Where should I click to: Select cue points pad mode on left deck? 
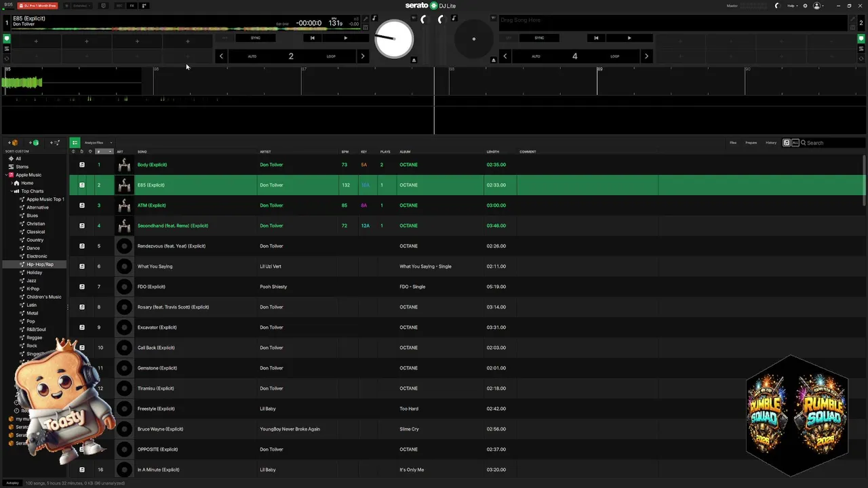[7, 39]
